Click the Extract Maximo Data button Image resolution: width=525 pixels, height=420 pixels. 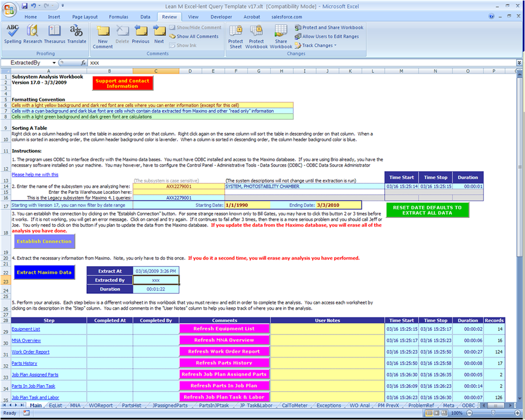pyautogui.click(x=44, y=272)
